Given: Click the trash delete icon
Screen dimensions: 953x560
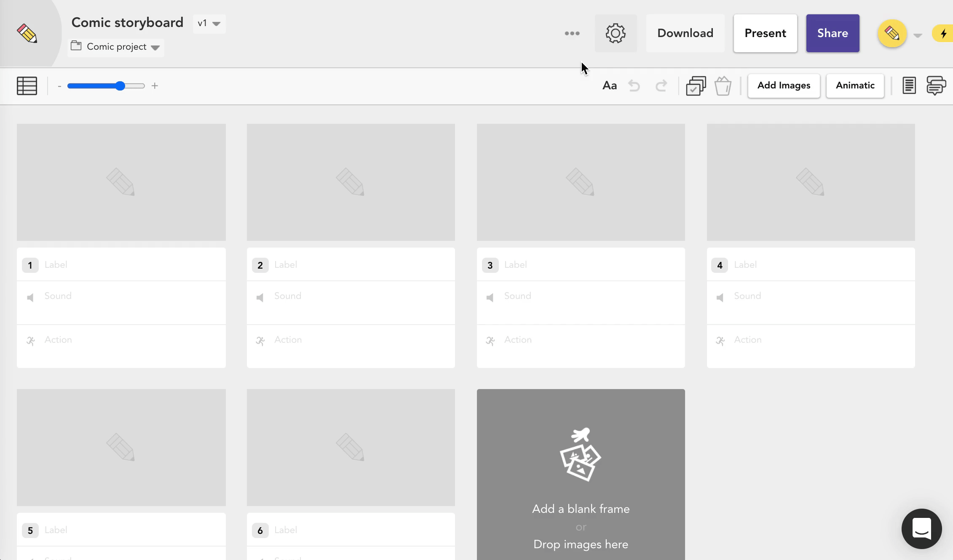Looking at the screenshot, I should point(723,86).
